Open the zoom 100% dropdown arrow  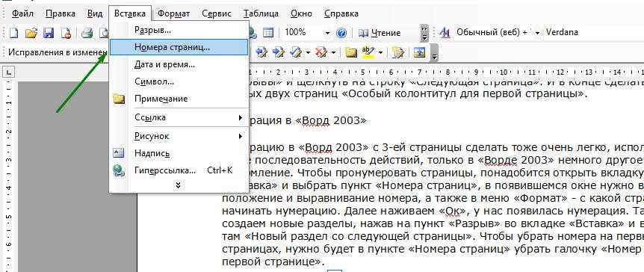click(327, 33)
